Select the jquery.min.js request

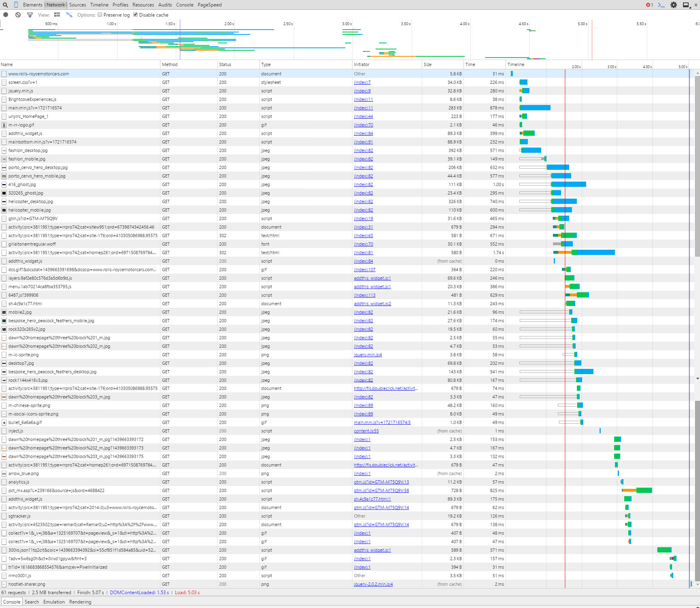[21, 91]
